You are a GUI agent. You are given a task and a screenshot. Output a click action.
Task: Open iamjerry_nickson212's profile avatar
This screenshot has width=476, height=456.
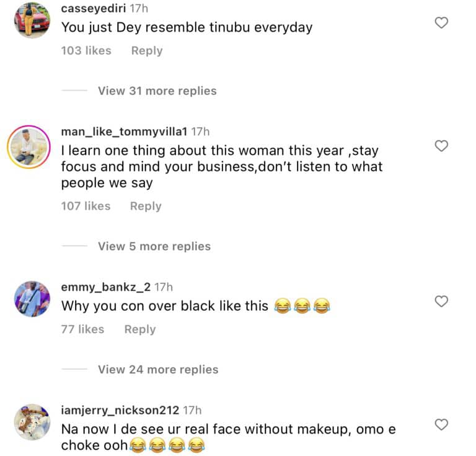32,422
